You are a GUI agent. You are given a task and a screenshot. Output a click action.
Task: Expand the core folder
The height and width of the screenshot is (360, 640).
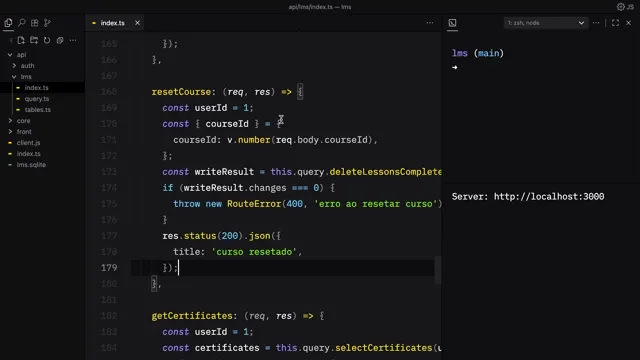23,120
